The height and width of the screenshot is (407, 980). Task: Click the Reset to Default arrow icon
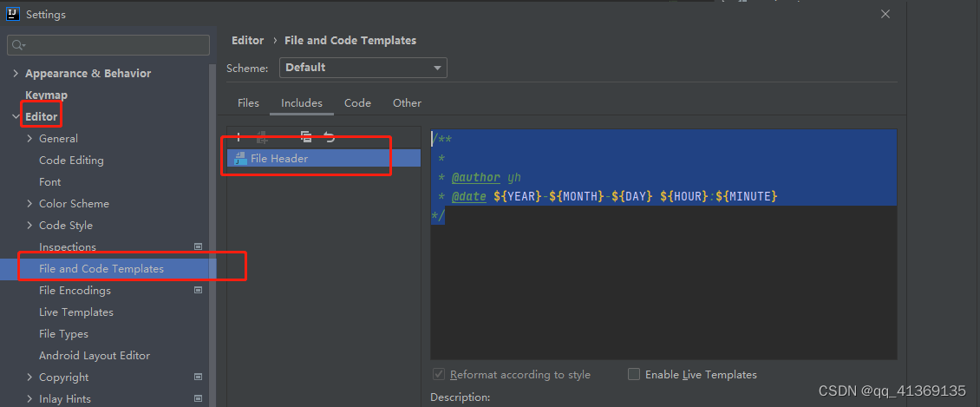pyautogui.click(x=330, y=137)
